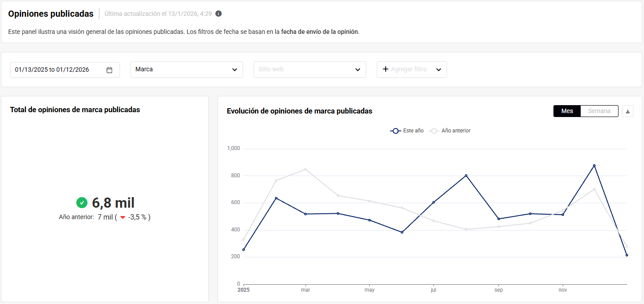Click the highest Este año point near December
This screenshot has width=644, height=304.
coord(594,165)
